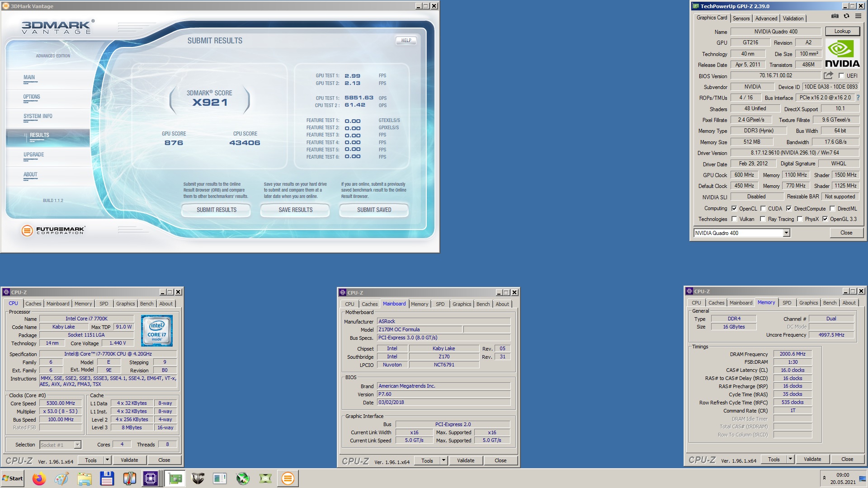This screenshot has height=488, width=868.
Task: Click Validate in the Mainboard CPU-Z window
Action: tap(466, 460)
